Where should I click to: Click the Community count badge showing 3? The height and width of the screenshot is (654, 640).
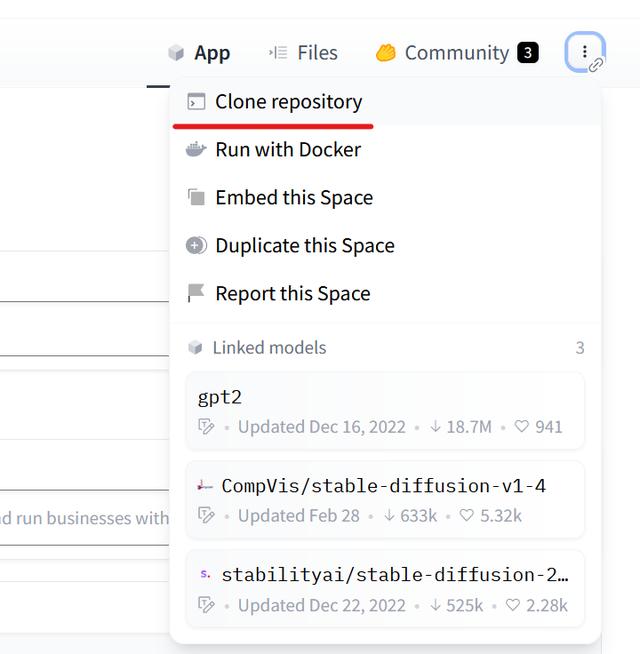(x=528, y=53)
